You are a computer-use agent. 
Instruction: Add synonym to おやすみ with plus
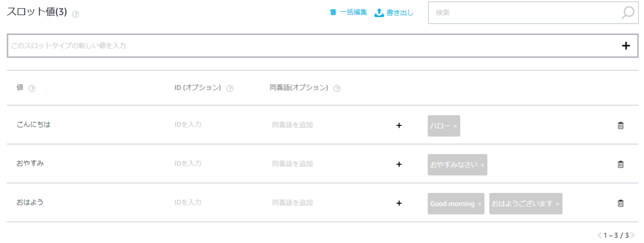point(399,165)
